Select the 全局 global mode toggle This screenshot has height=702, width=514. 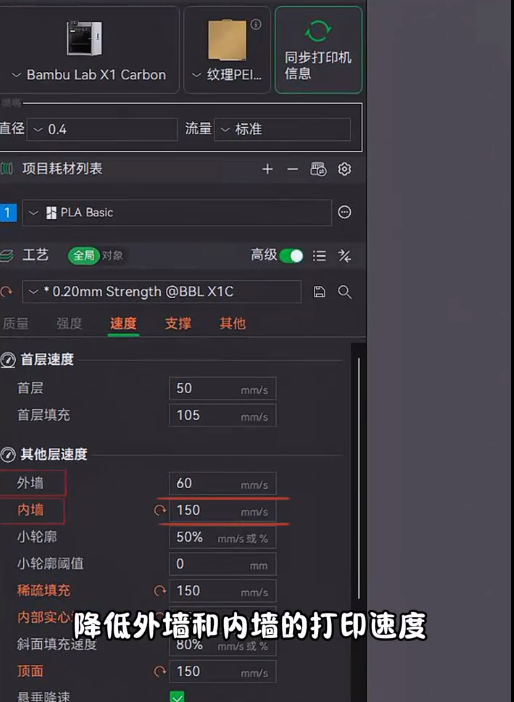(84, 256)
